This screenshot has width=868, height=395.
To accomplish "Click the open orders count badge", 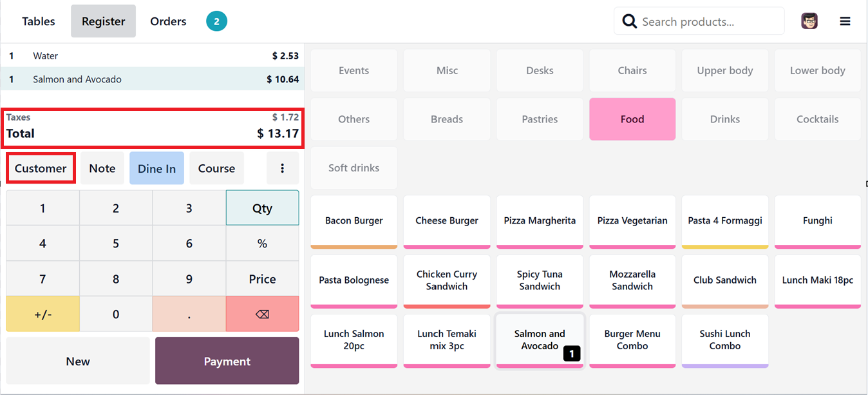I will coord(216,21).
